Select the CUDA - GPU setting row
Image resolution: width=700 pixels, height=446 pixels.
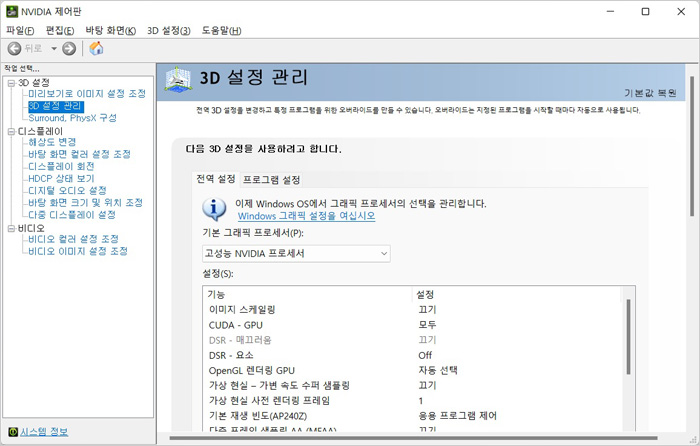(x=411, y=325)
